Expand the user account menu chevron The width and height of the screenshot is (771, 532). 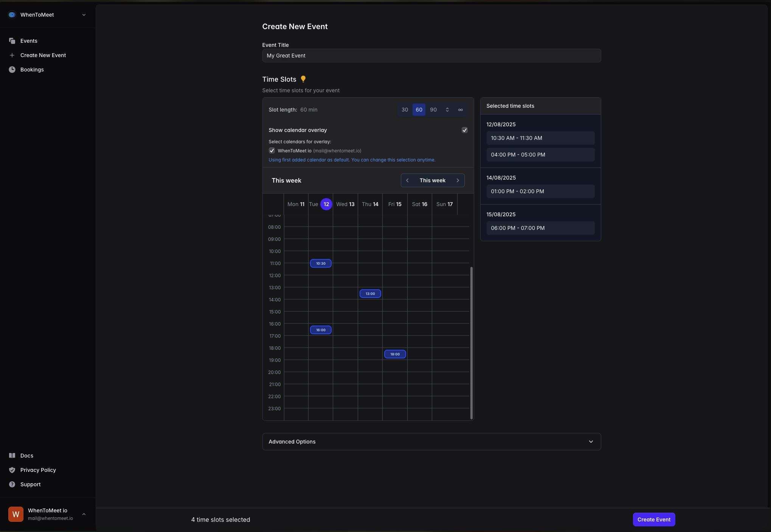[84, 514]
